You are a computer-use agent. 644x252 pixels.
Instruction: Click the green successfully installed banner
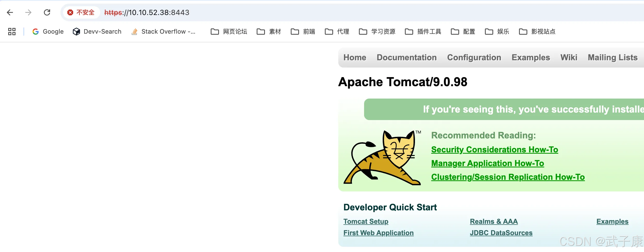click(x=504, y=109)
